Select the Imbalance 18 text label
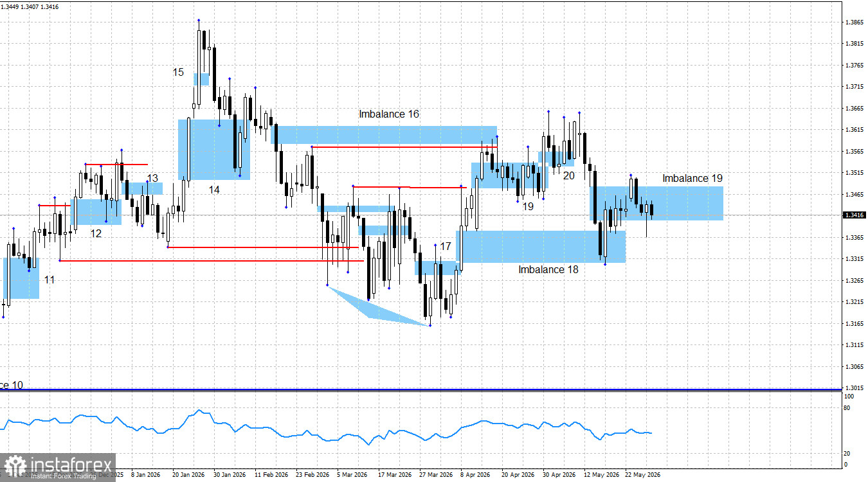 (548, 270)
